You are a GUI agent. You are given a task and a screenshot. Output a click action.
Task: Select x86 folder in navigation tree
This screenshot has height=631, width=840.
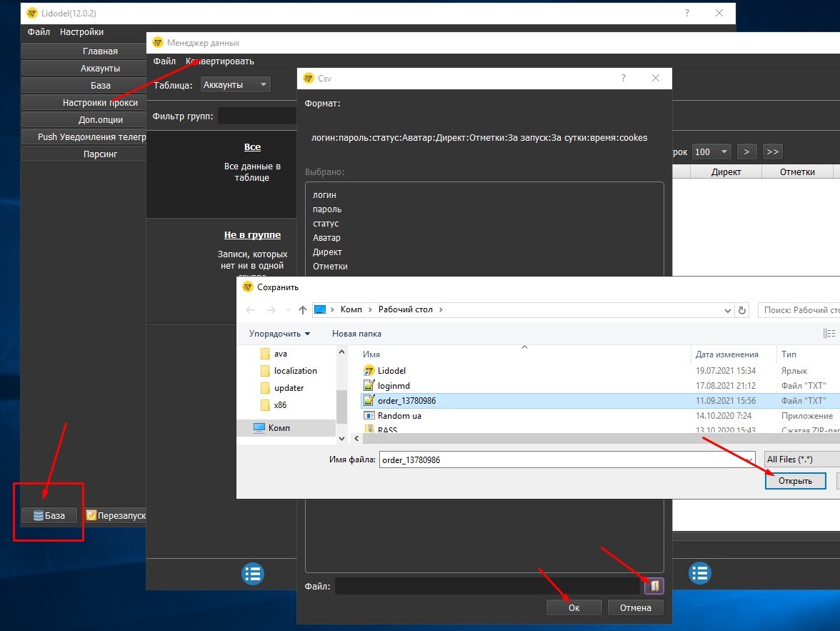tap(274, 405)
